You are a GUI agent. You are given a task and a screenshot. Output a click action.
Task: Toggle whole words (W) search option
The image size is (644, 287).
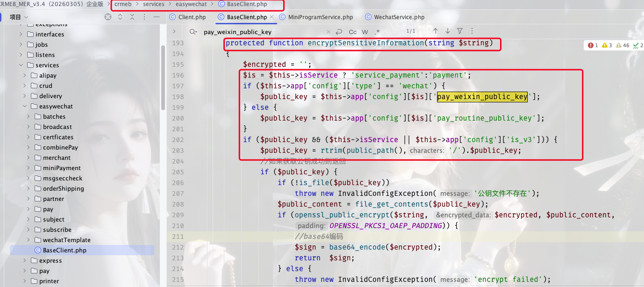click(x=365, y=32)
